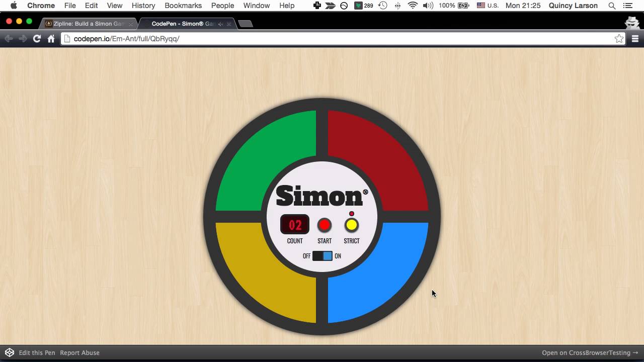Toggle the yellow STRICT mode button

click(x=352, y=225)
